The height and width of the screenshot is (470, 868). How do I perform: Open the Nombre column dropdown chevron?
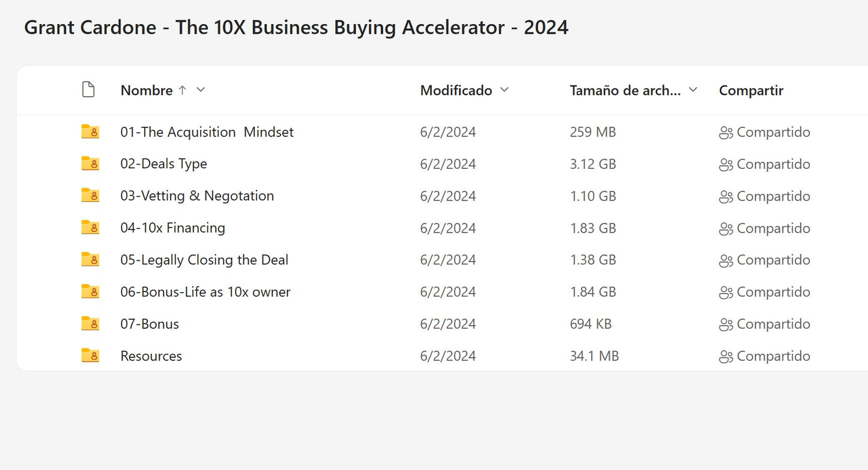[x=201, y=90]
